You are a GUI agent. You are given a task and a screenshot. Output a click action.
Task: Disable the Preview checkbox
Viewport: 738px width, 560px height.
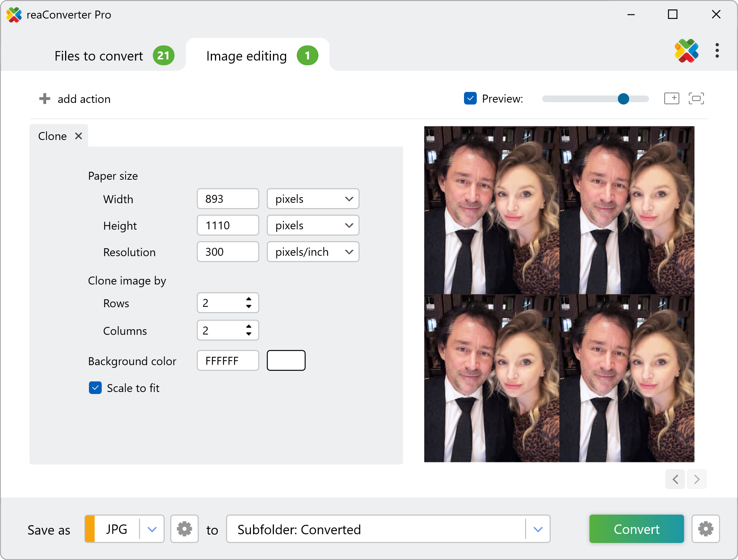point(470,99)
